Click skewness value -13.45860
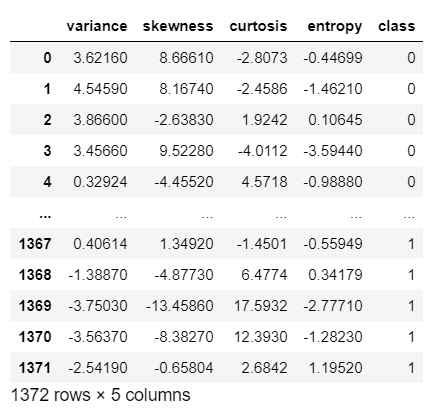 tap(180, 306)
